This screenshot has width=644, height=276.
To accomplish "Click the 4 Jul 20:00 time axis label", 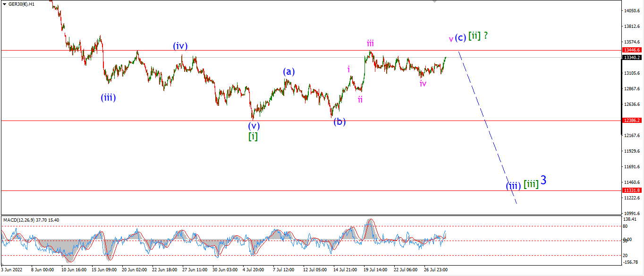I will pos(254,270).
